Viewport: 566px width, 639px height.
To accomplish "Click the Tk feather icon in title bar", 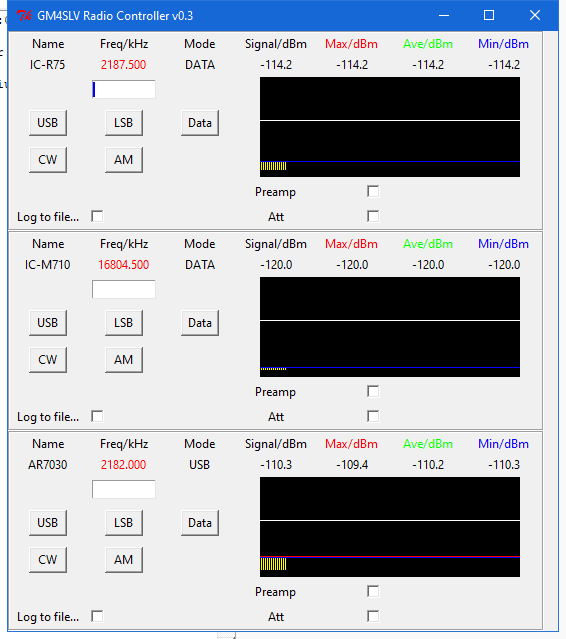I will pos(24,15).
